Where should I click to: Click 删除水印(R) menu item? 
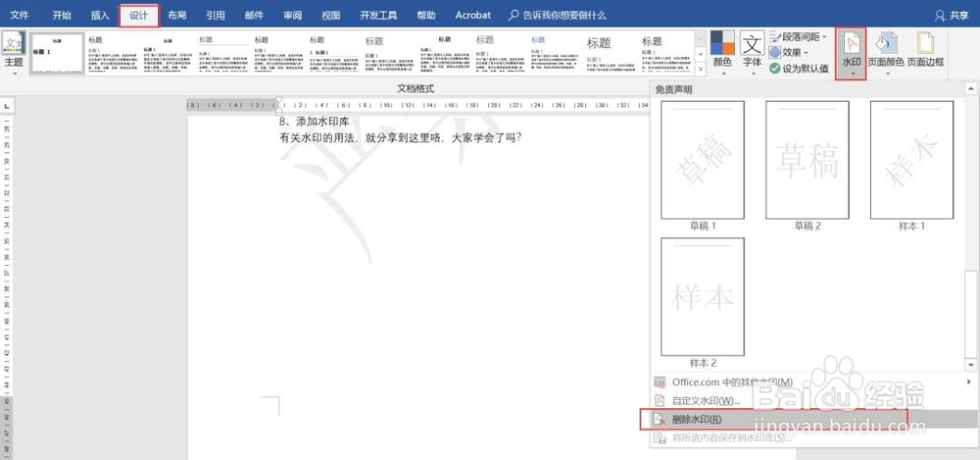[x=813, y=420]
